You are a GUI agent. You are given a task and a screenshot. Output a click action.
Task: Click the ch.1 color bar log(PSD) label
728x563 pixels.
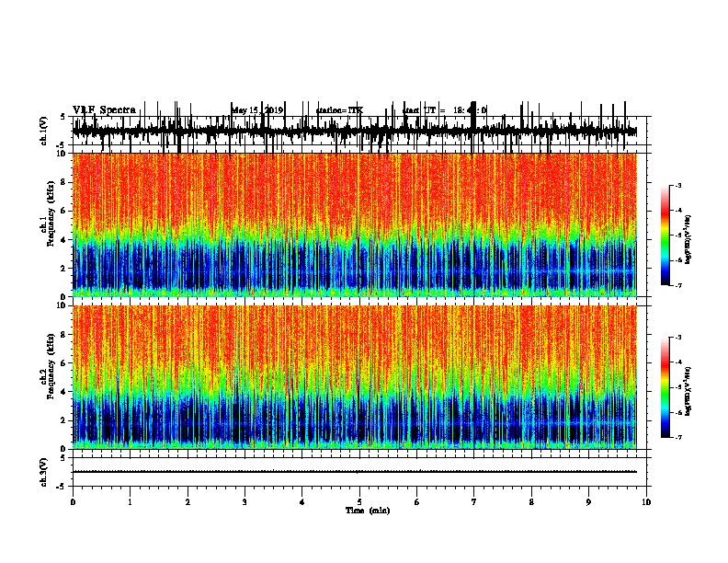[x=688, y=239]
